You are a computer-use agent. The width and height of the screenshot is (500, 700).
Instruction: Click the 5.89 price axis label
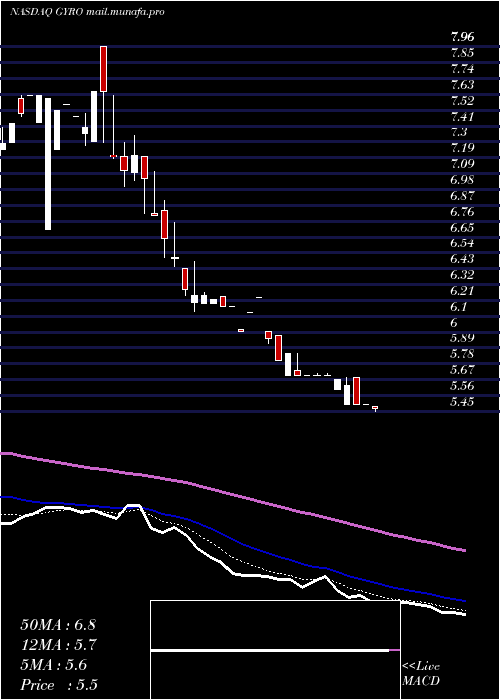click(462, 338)
